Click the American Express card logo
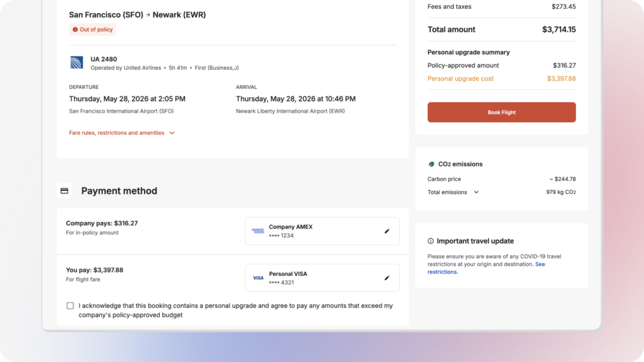 pyautogui.click(x=258, y=231)
